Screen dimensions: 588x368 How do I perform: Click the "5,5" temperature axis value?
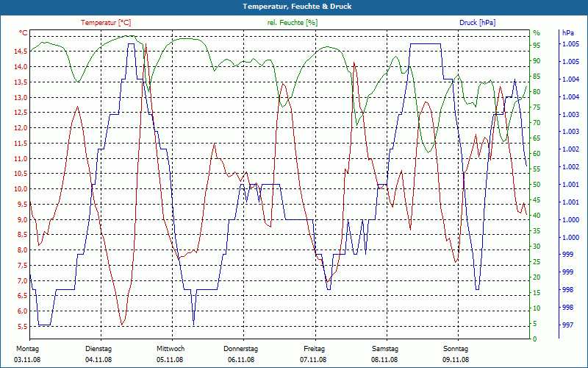(x=22, y=326)
